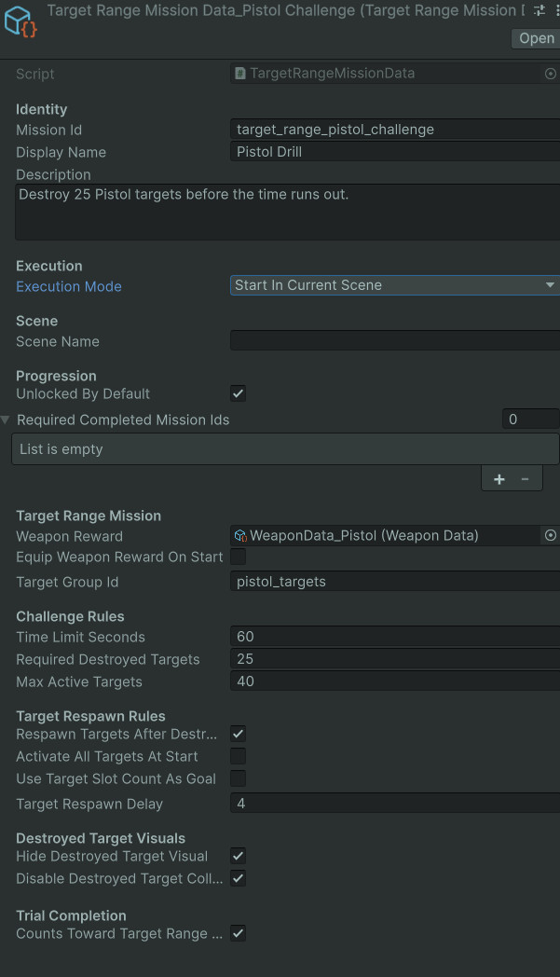Remove element from Required Completed Mission Ids
560x977 pixels.
click(x=526, y=479)
